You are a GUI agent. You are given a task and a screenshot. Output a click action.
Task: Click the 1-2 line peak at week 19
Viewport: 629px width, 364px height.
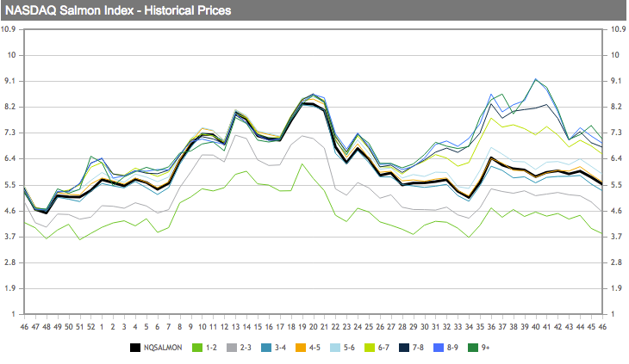pos(302,163)
